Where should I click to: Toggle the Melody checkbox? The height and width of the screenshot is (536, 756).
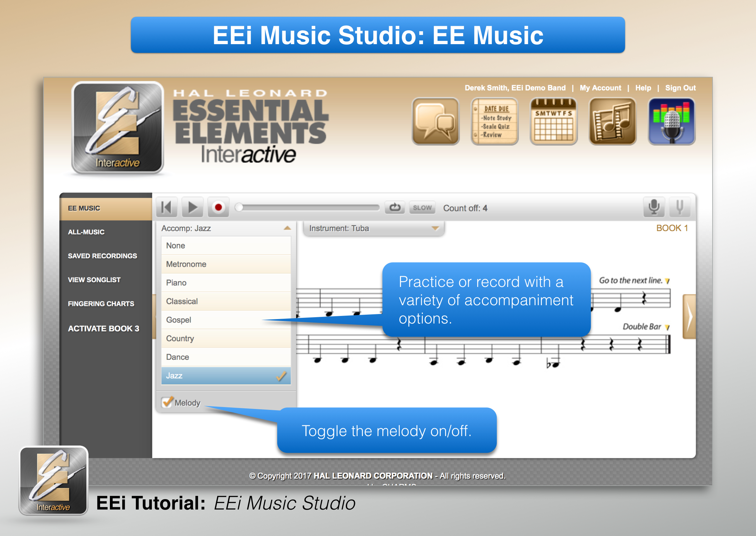pyautogui.click(x=168, y=402)
